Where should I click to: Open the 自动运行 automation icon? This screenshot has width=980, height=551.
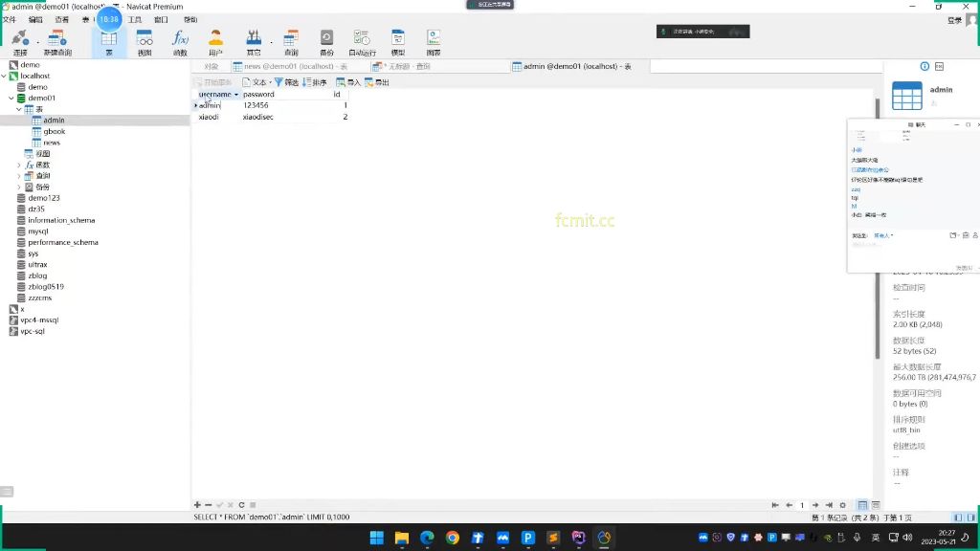point(362,42)
